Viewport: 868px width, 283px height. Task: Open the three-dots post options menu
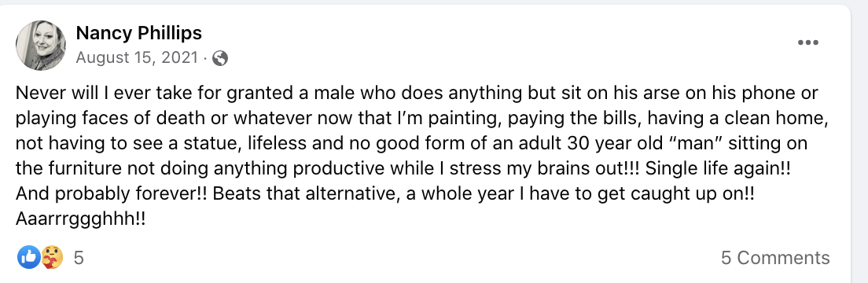pos(807,42)
